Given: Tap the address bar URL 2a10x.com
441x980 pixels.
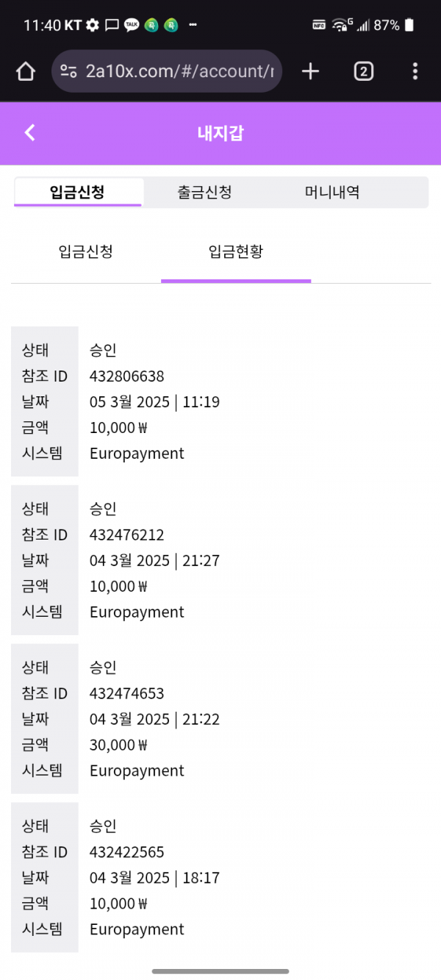Looking at the screenshot, I should (176, 71).
